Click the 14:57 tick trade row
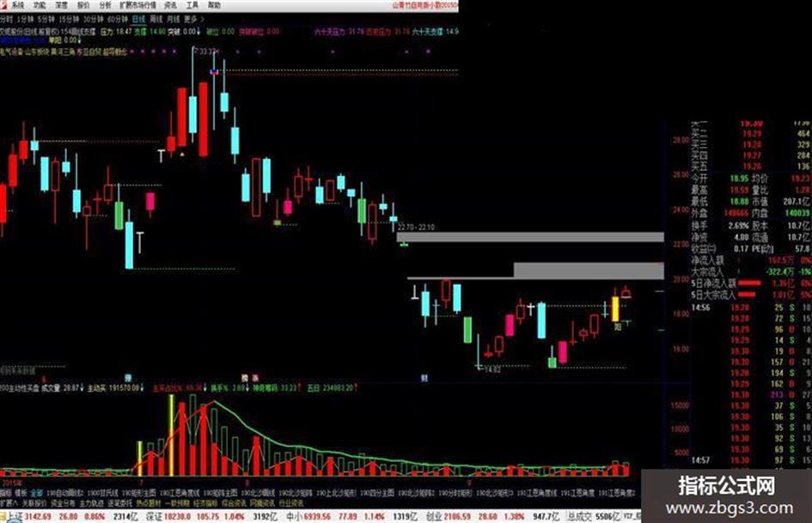The width and height of the screenshot is (812, 523). 751,459
